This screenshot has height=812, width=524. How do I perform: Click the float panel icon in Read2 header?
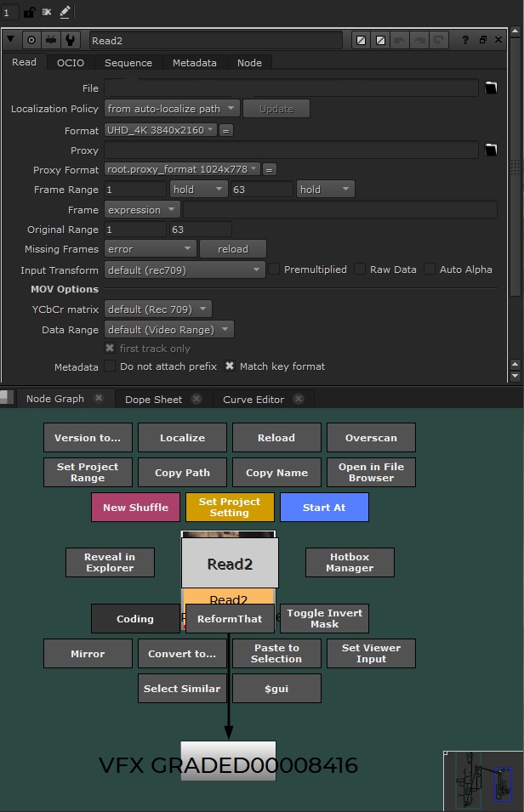pos(482,40)
